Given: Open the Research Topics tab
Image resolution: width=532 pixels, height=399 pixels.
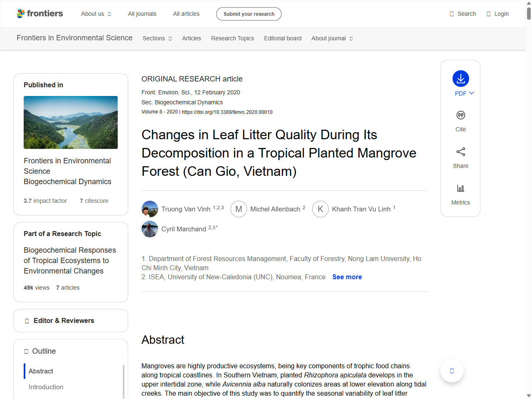Looking at the screenshot, I should click(232, 38).
